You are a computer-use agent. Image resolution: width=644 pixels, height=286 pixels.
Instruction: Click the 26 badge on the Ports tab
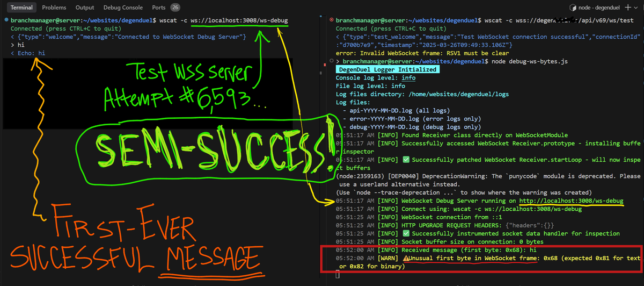[175, 8]
